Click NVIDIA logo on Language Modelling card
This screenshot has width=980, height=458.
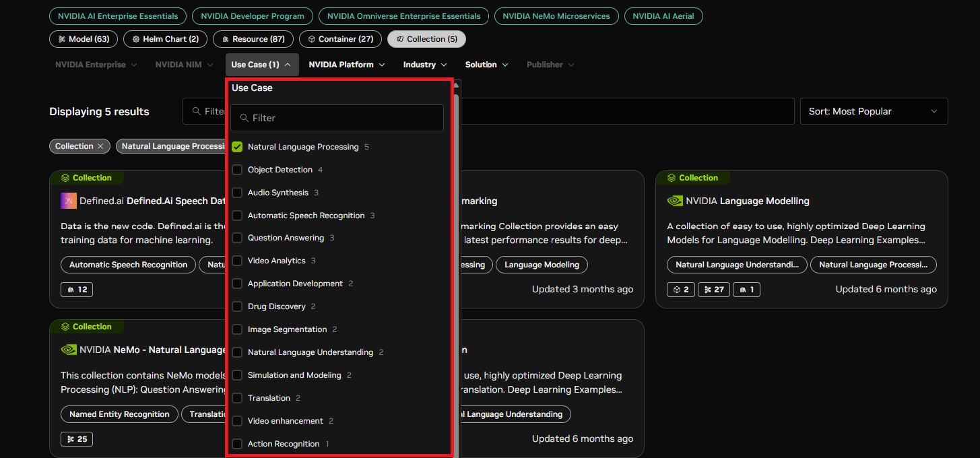pos(675,201)
